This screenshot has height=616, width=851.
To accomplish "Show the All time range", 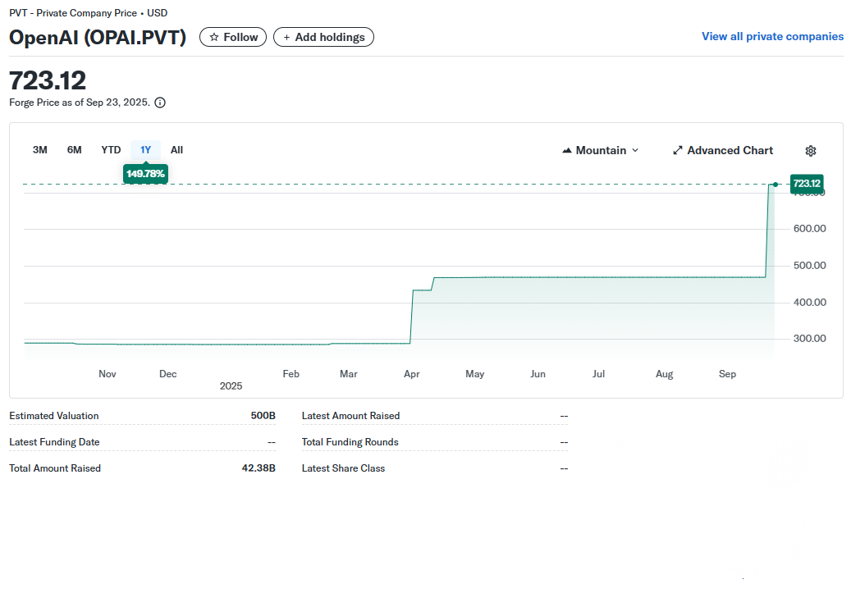I will 176,150.
